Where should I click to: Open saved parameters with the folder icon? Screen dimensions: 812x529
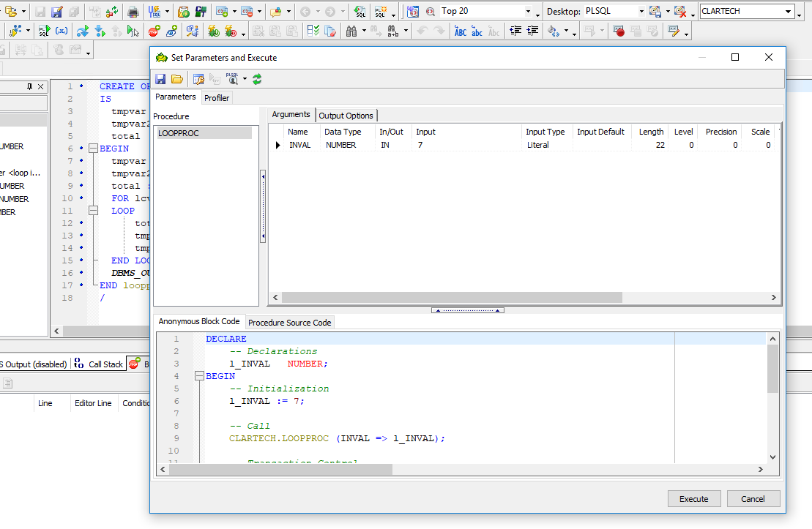177,79
